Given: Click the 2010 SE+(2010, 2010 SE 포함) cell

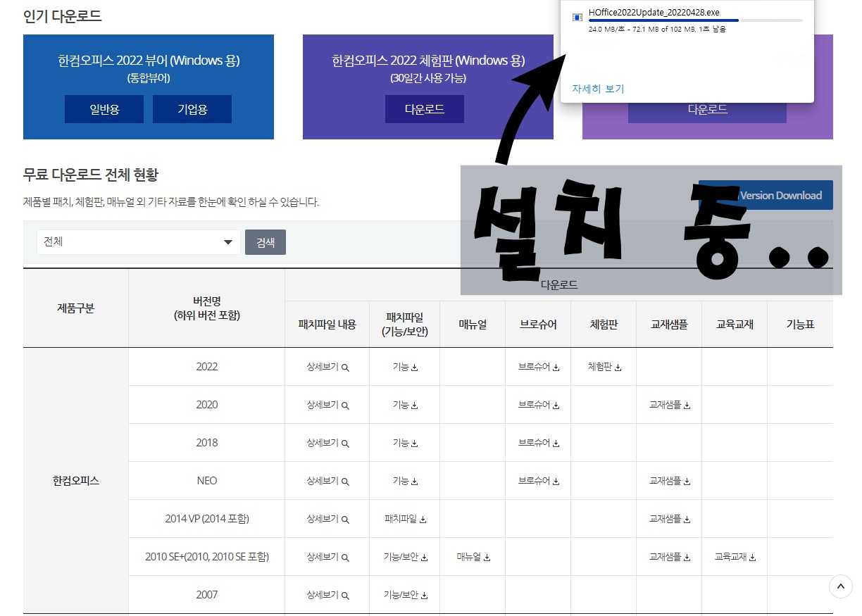Looking at the screenshot, I should (207, 557).
